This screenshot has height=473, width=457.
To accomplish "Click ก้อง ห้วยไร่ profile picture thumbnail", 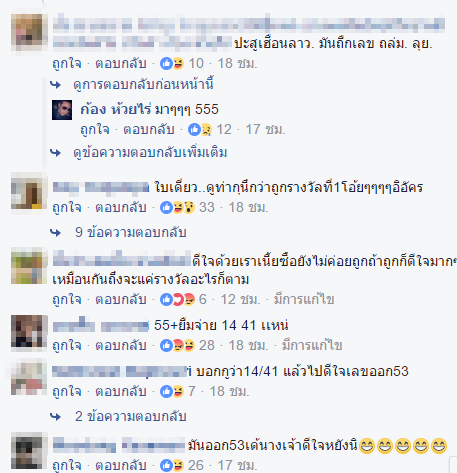I will pos(62,110).
